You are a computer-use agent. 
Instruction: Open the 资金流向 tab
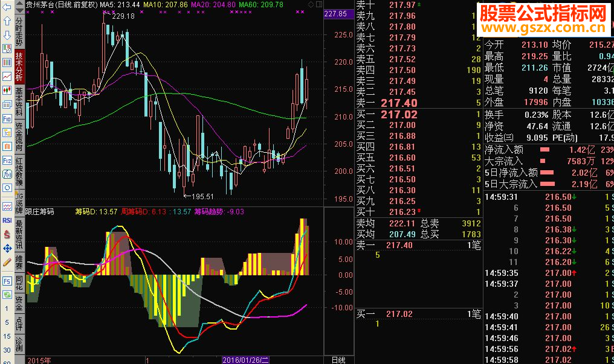point(19,136)
